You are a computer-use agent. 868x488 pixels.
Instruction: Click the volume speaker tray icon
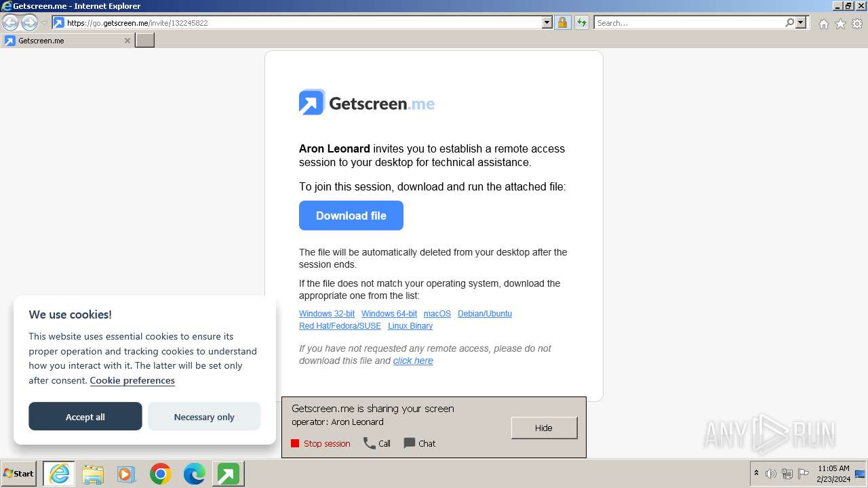771,474
